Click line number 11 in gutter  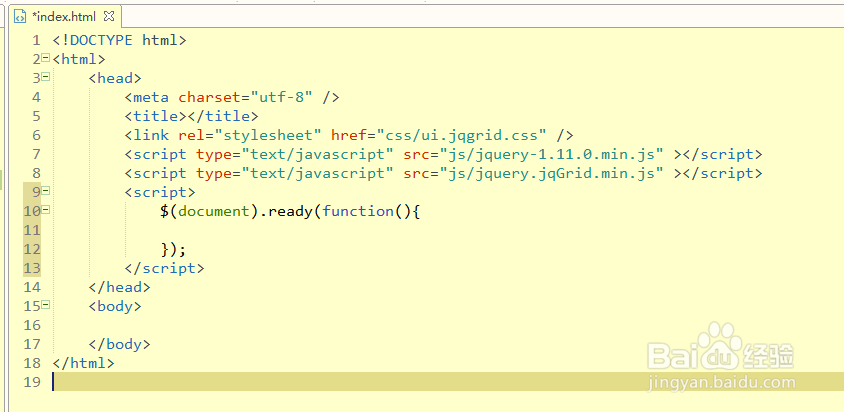pyautogui.click(x=32, y=231)
